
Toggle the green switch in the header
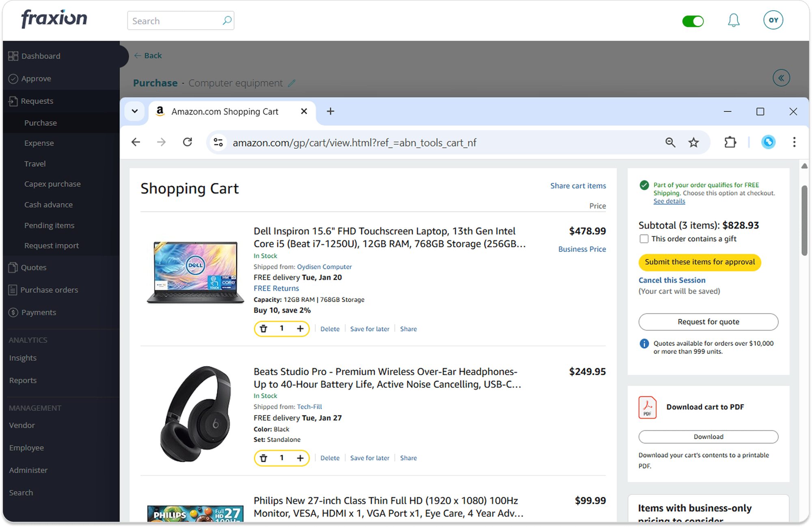click(693, 21)
